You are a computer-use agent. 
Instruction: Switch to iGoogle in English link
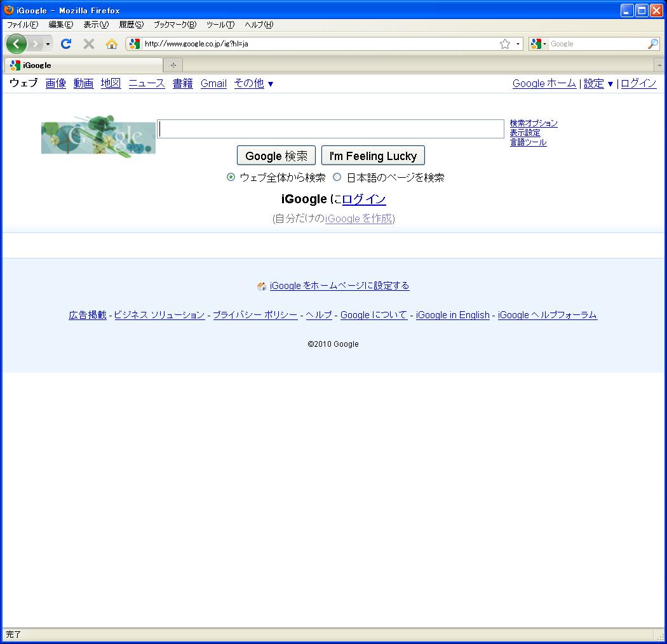[452, 315]
